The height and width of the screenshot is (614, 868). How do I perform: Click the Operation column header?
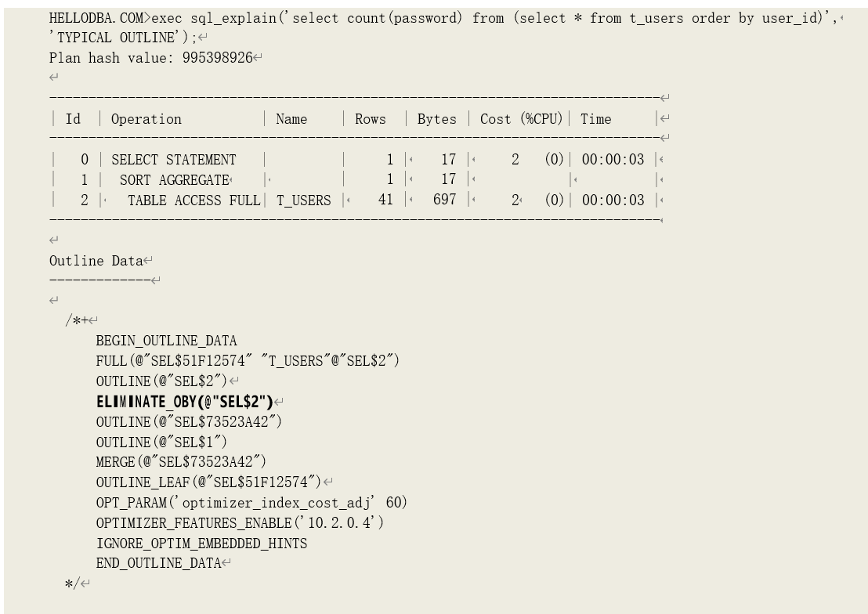tap(146, 119)
